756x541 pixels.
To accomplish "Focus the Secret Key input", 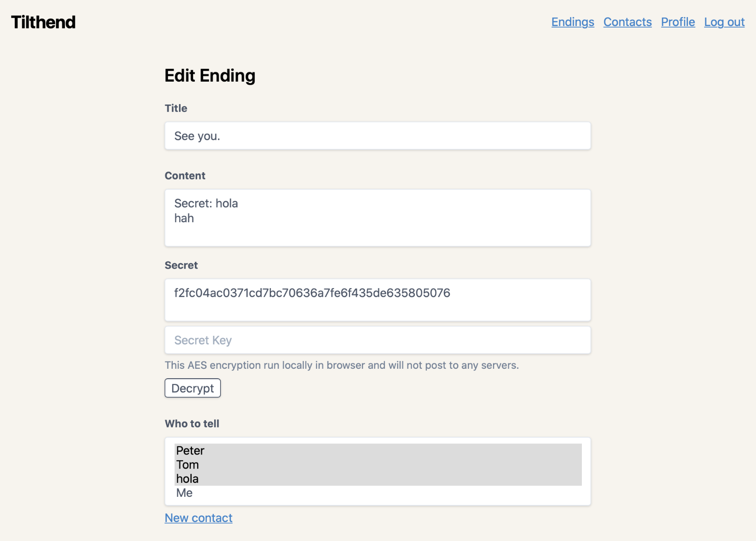I will point(377,340).
